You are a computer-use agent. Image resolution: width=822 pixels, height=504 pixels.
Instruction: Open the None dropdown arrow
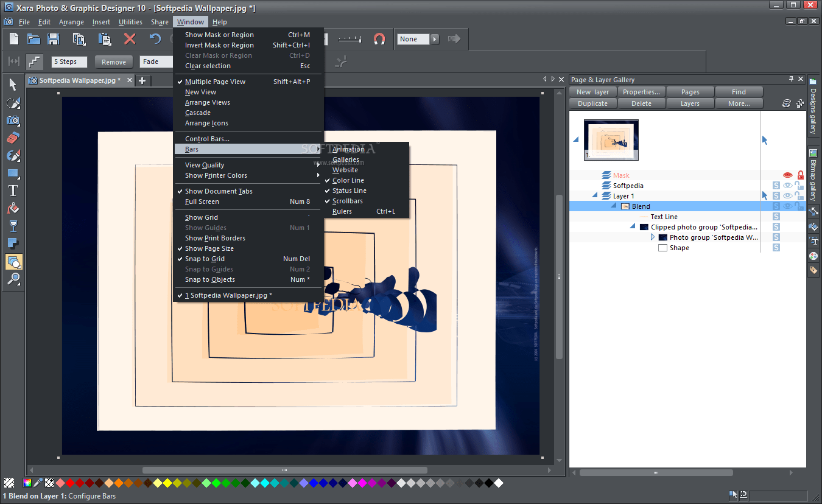pos(435,39)
